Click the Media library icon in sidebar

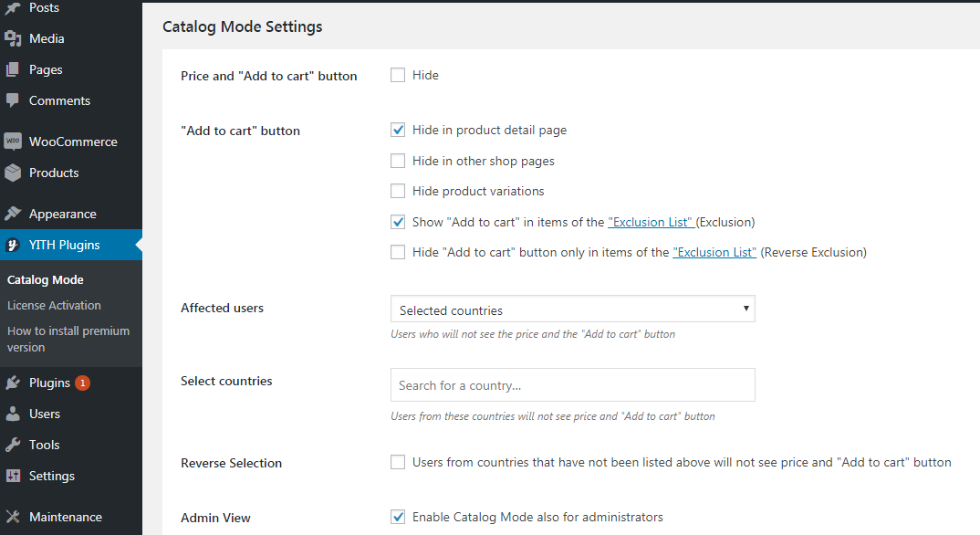click(x=13, y=38)
